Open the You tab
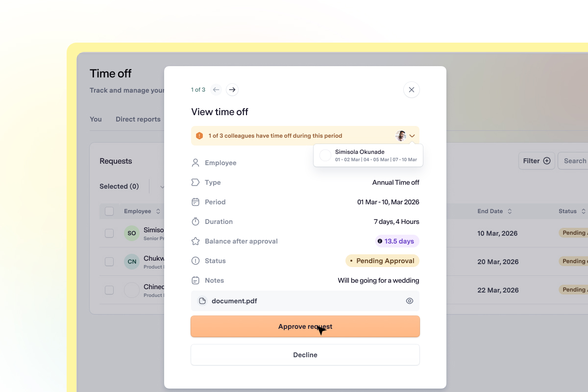This screenshot has height=392, width=588. [96, 119]
